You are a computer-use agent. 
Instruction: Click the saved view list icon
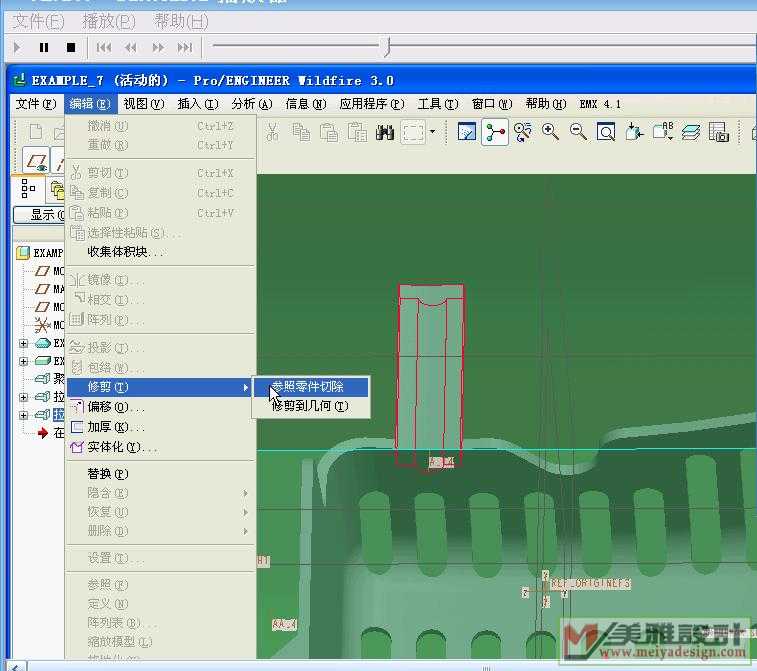click(x=663, y=131)
